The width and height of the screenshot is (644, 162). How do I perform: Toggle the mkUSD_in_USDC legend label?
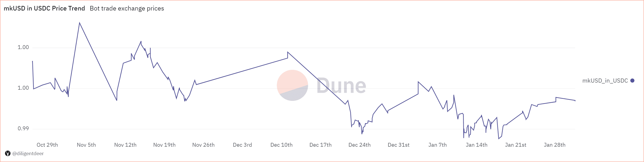(x=605, y=81)
